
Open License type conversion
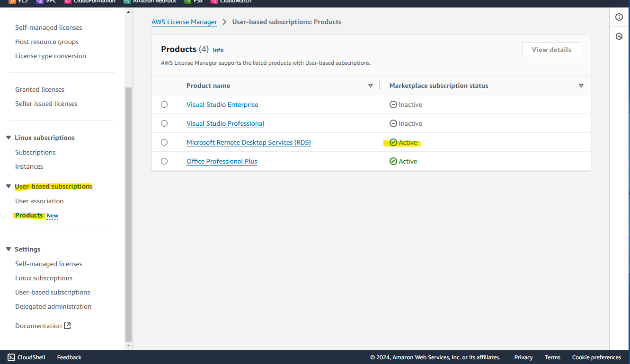(51, 56)
